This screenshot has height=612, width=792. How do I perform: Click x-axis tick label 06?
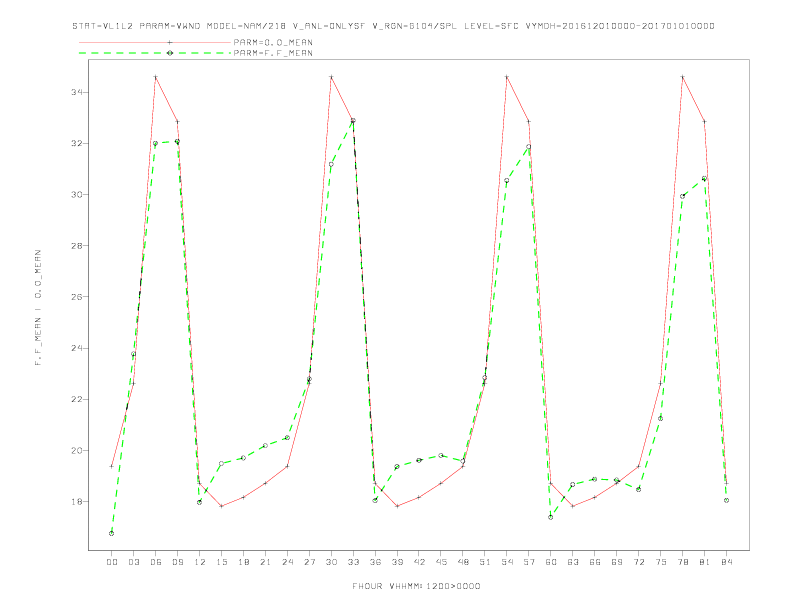tap(156, 562)
